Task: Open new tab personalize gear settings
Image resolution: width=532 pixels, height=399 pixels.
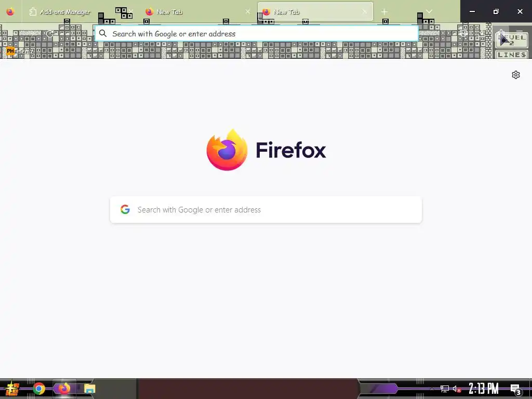Action: click(516, 75)
